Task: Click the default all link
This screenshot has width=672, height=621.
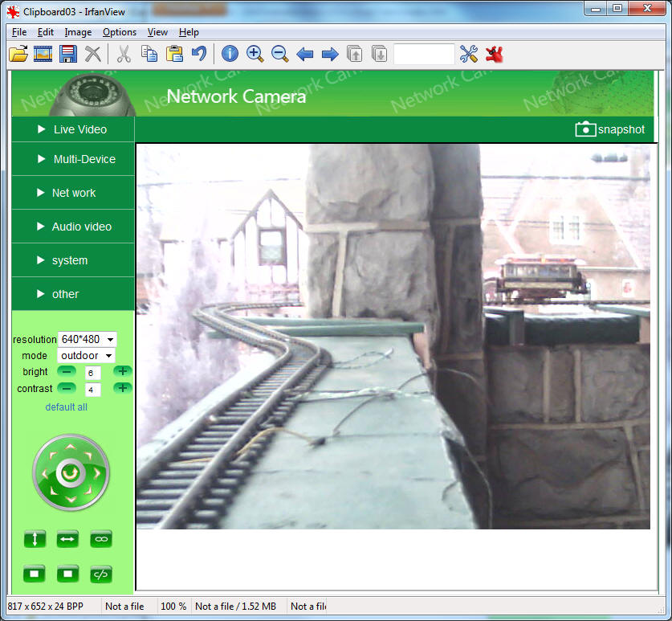Action: [x=66, y=407]
